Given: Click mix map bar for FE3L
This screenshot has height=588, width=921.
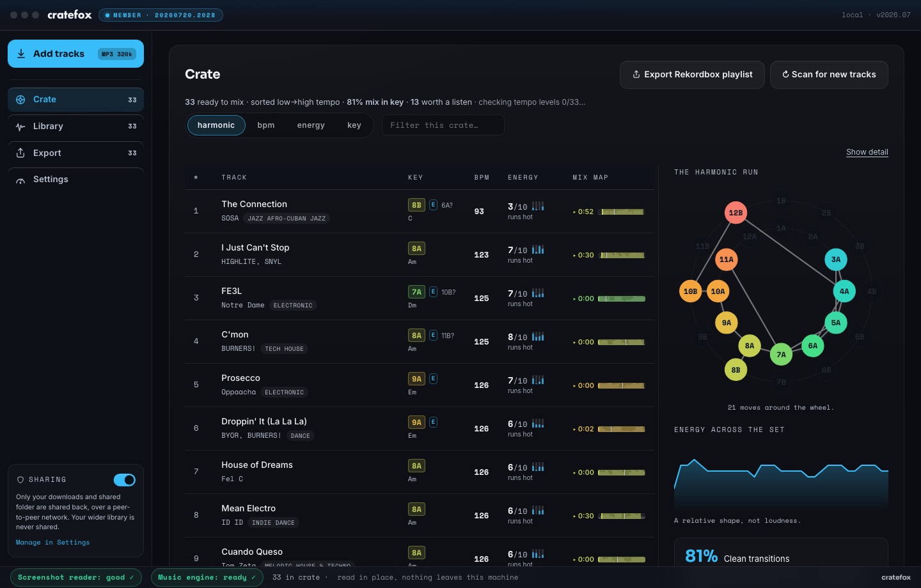Looking at the screenshot, I should coord(622,298).
